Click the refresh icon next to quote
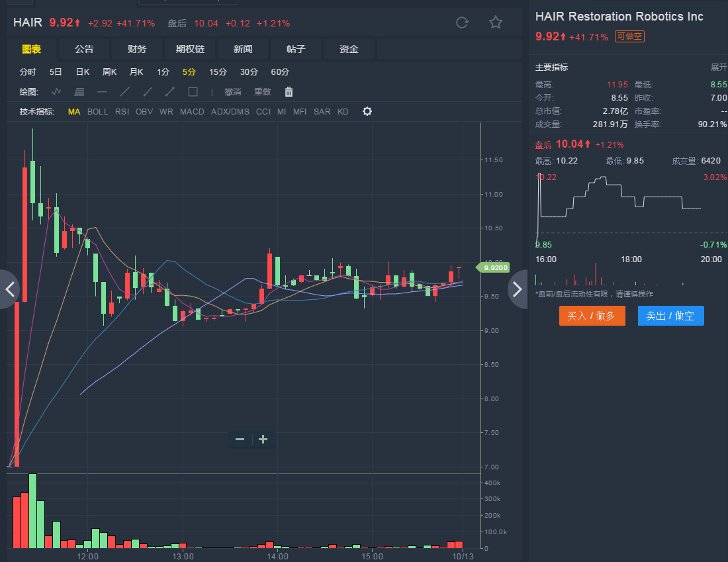Screen dimensions: 728x562 (x=462, y=23)
